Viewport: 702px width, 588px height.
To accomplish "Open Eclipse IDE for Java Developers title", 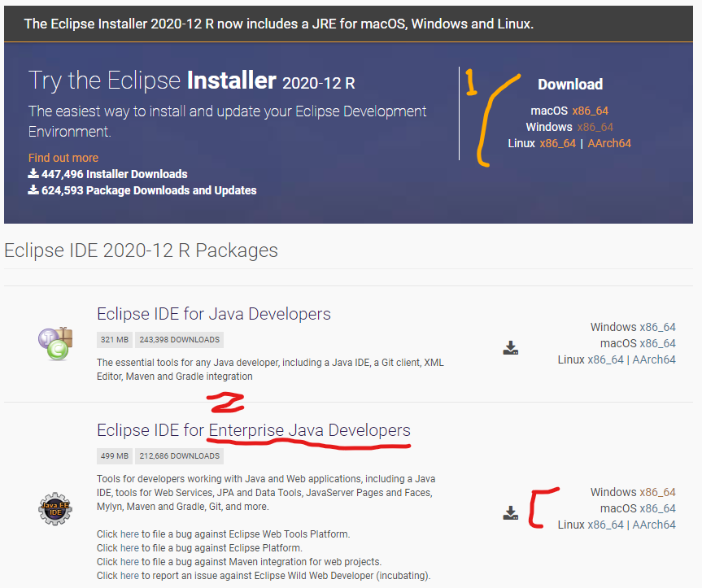I will pyautogui.click(x=214, y=314).
